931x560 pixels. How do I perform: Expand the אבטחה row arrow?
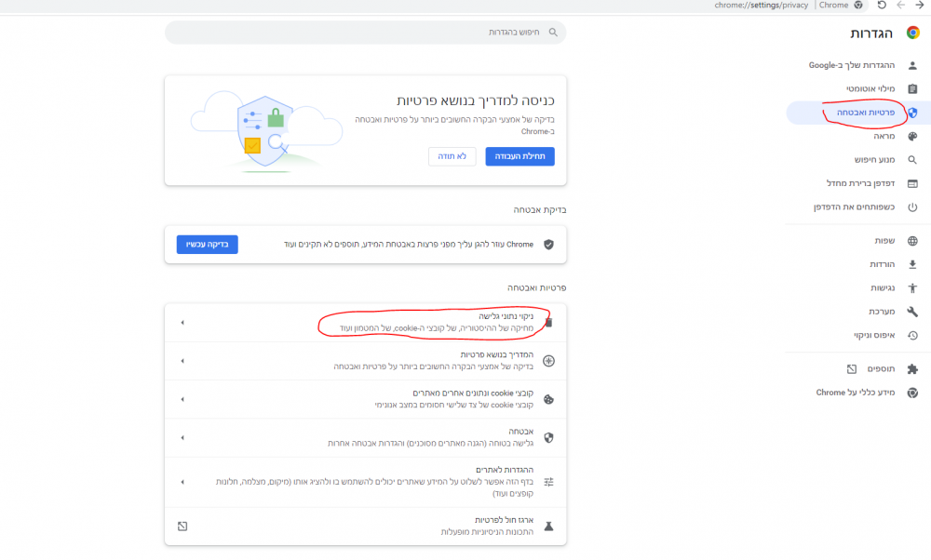(x=182, y=438)
